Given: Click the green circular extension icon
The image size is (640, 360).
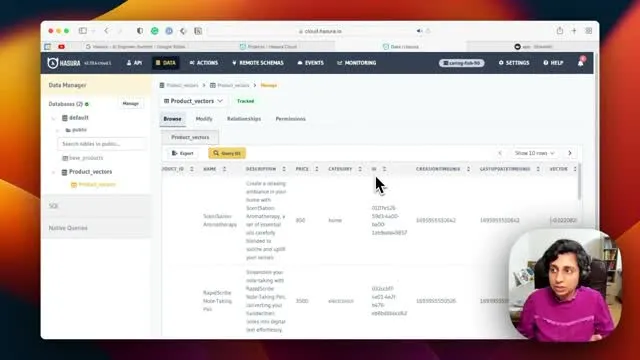Looking at the screenshot, I should (x=155, y=31).
